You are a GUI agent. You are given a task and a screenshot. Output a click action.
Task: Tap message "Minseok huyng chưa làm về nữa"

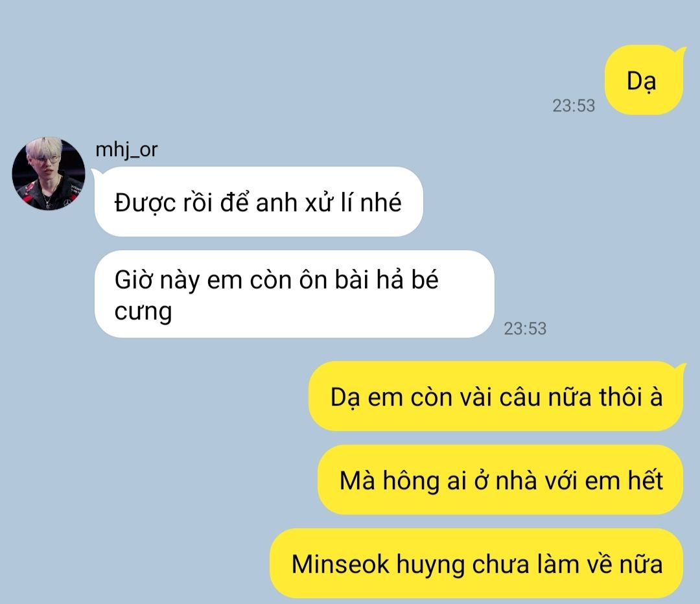click(x=476, y=563)
